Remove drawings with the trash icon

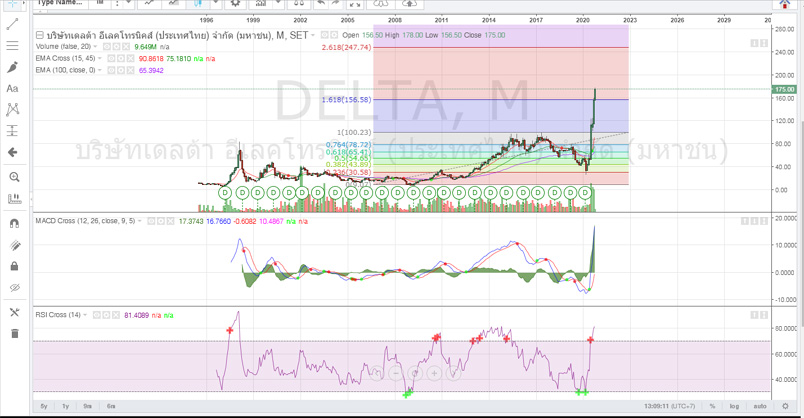(14, 333)
